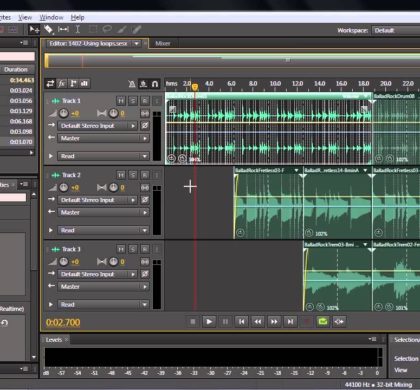Arm Track 1 for recording
Screen dimensions: 420x390
(x=145, y=100)
